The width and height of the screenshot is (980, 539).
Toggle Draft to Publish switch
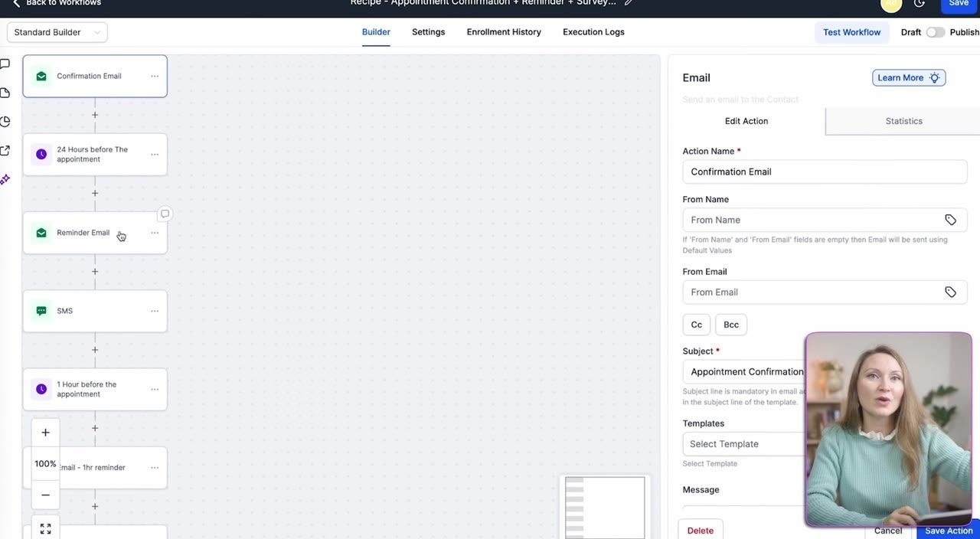[x=935, y=32]
